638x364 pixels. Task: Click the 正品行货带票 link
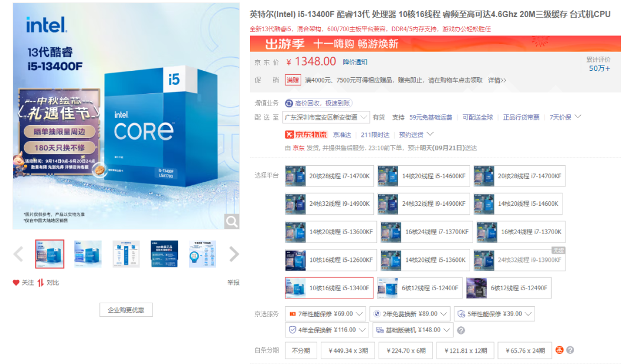521,117
